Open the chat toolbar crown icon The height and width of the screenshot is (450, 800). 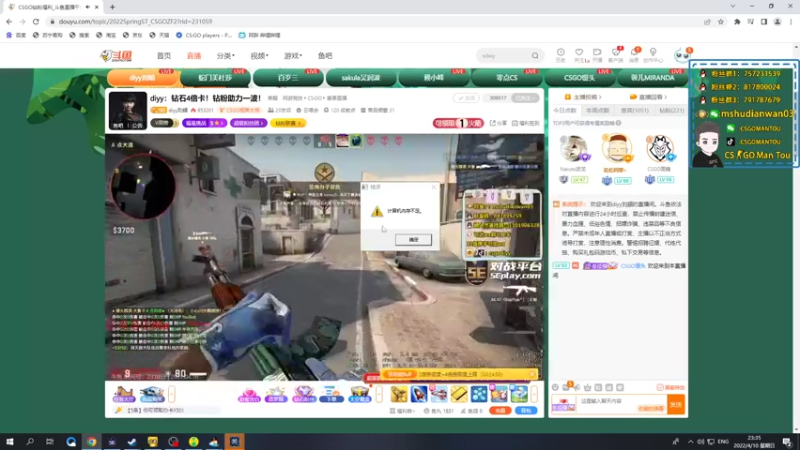click(x=587, y=387)
